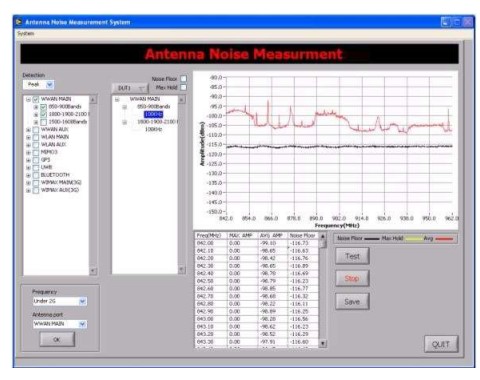Viewport: 480px width, 380px height.
Task: Start measurement with the Test button
Action: coord(352,256)
